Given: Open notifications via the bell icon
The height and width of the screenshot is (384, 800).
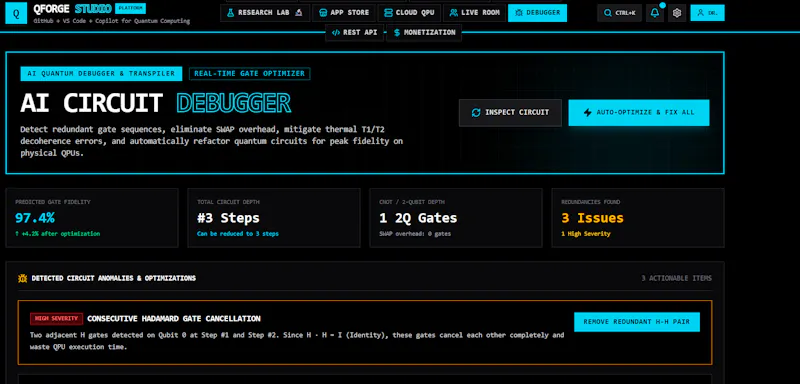Looking at the screenshot, I should click(655, 13).
